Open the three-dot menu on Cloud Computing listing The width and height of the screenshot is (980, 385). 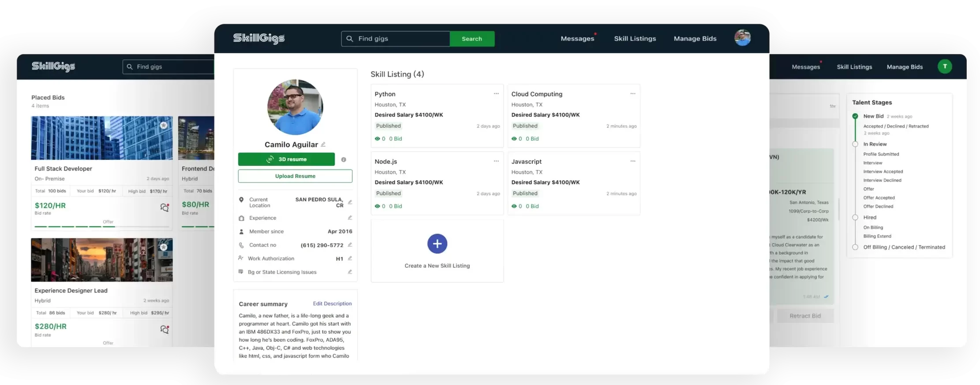coord(633,94)
